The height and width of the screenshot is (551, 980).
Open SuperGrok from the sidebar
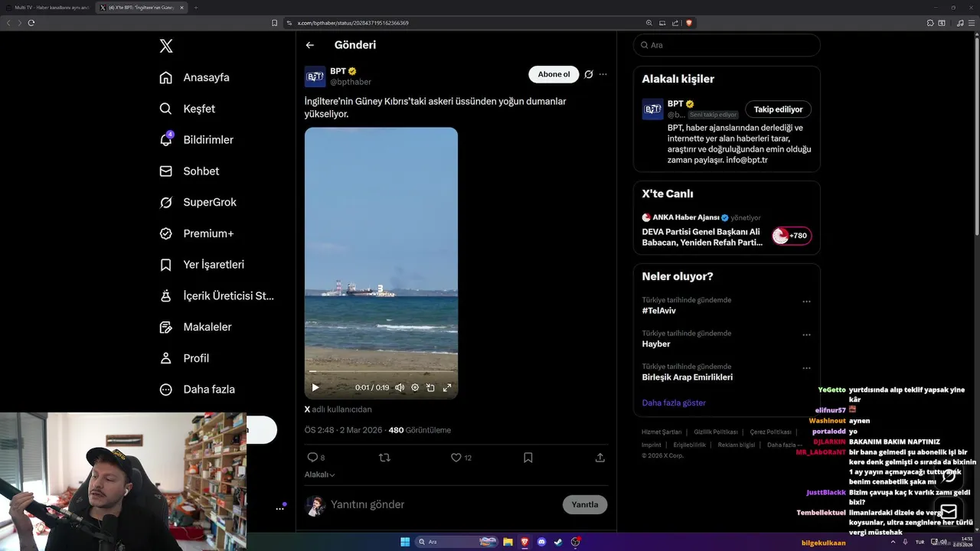click(198, 202)
